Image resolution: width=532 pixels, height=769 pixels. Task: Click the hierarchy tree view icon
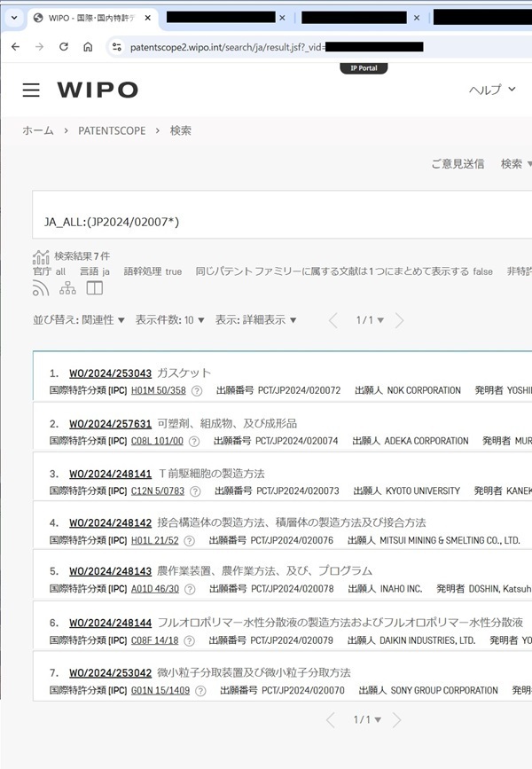(67, 288)
